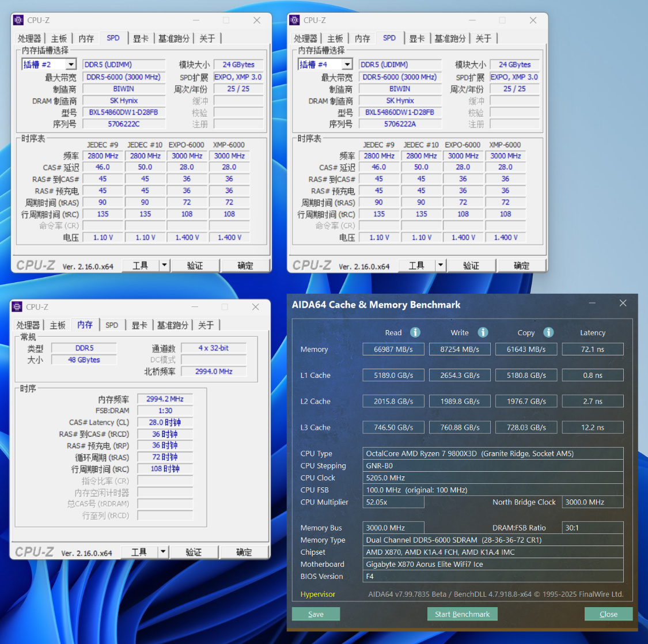Screen dimensions: 648x644
Task: Select serial number 5706222C field
Action: click(124, 124)
